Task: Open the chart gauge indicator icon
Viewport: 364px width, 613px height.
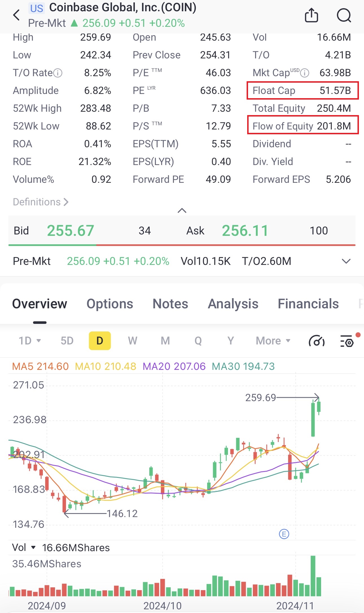Action: coord(317,341)
